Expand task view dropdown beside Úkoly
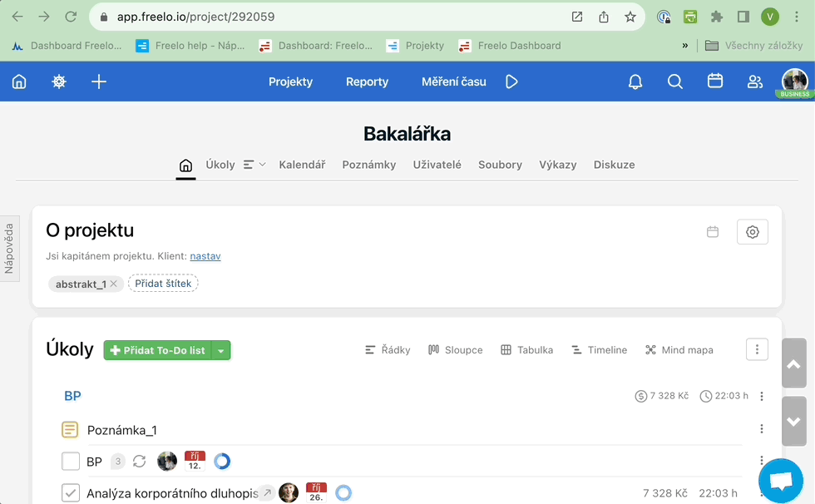The width and height of the screenshot is (815, 504). click(x=254, y=165)
